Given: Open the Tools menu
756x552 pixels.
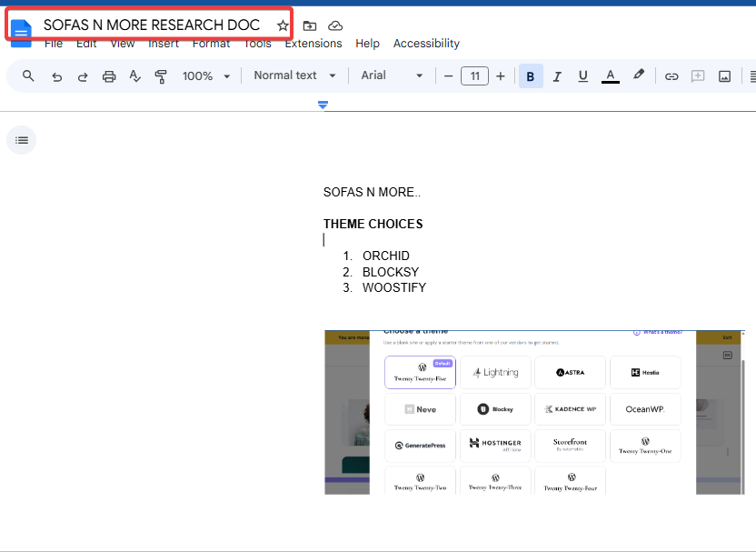Looking at the screenshot, I should click(x=257, y=44).
